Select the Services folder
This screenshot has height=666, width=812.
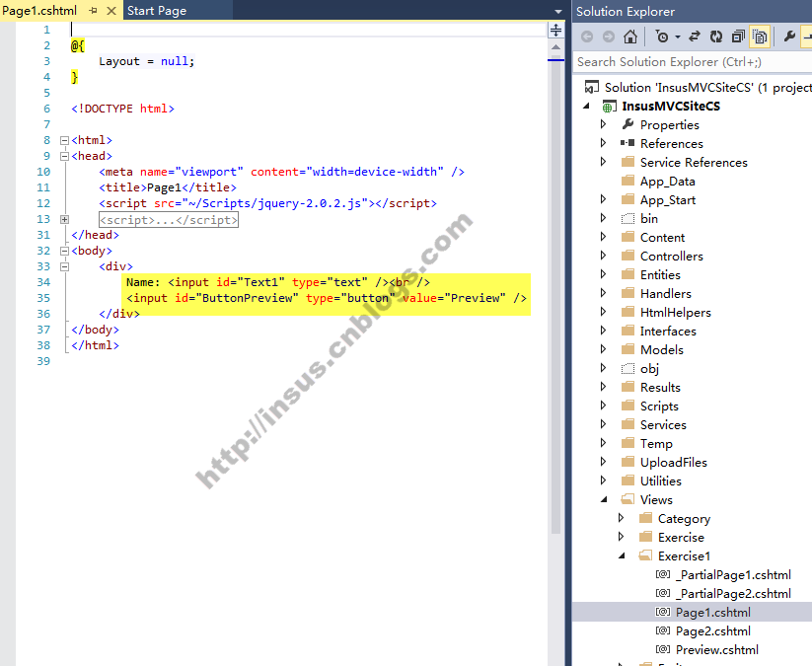(x=663, y=424)
